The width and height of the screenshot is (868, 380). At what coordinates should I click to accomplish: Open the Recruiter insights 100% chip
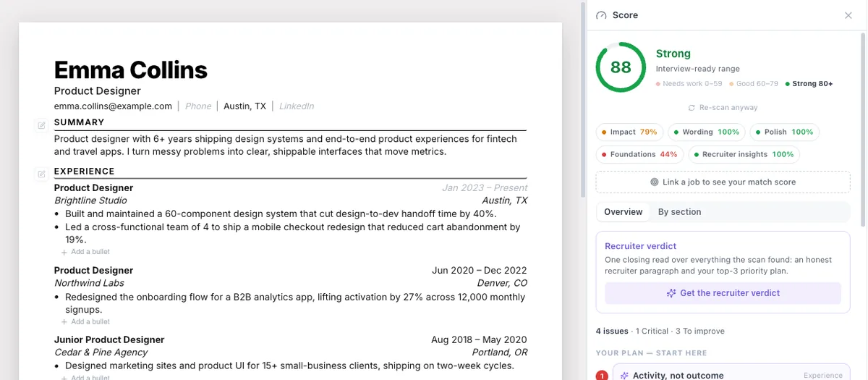743,154
